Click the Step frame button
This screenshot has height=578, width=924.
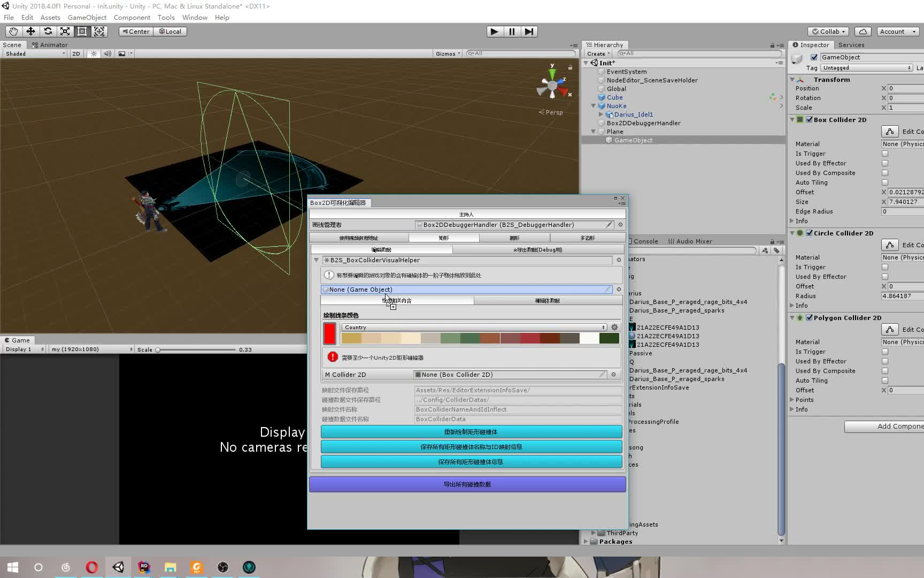tap(529, 32)
